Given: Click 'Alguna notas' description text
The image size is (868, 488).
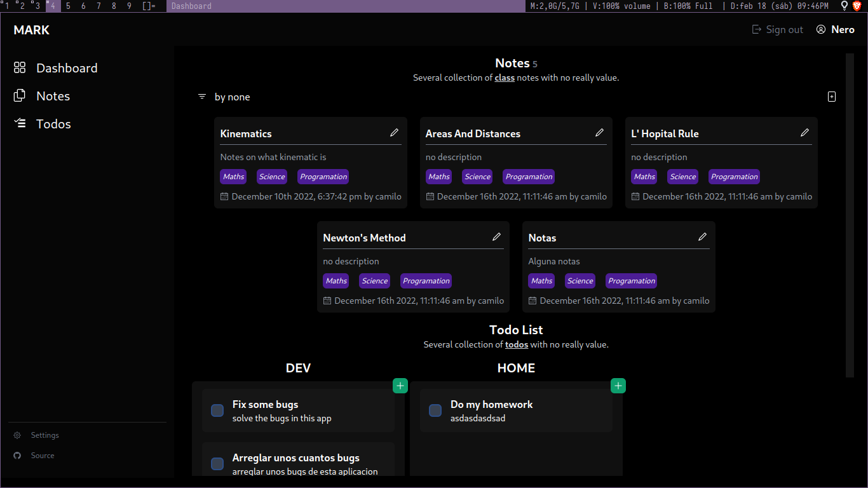Looking at the screenshot, I should [554, 261].
